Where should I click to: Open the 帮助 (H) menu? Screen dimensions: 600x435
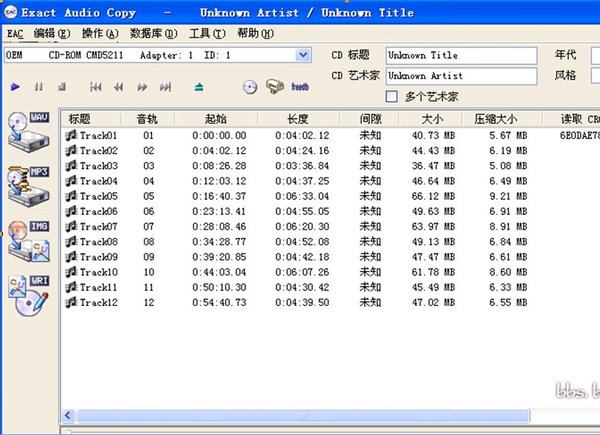pyautogui.click(x=256, y=34)
